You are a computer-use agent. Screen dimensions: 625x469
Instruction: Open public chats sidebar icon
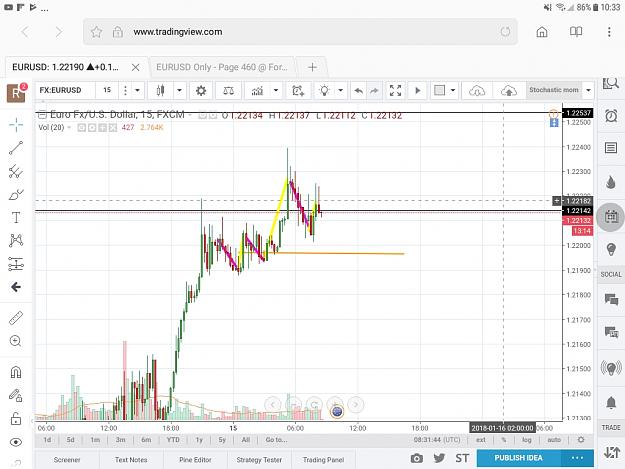tap(611, 299)
